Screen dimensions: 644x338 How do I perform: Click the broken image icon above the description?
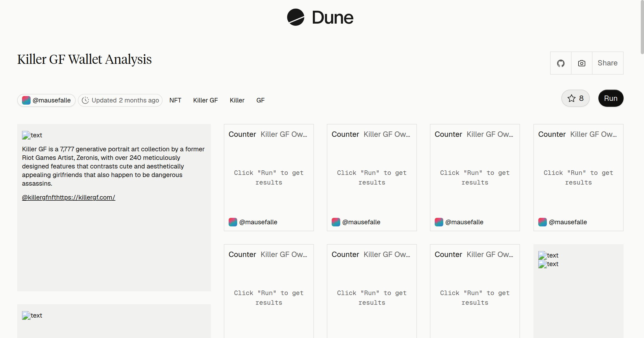point(26,135)
